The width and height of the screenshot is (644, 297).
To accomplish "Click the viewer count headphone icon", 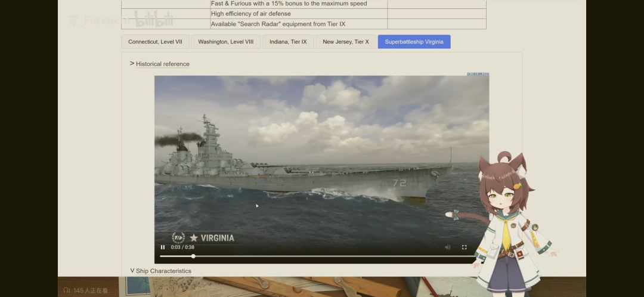I will [67, 290].
